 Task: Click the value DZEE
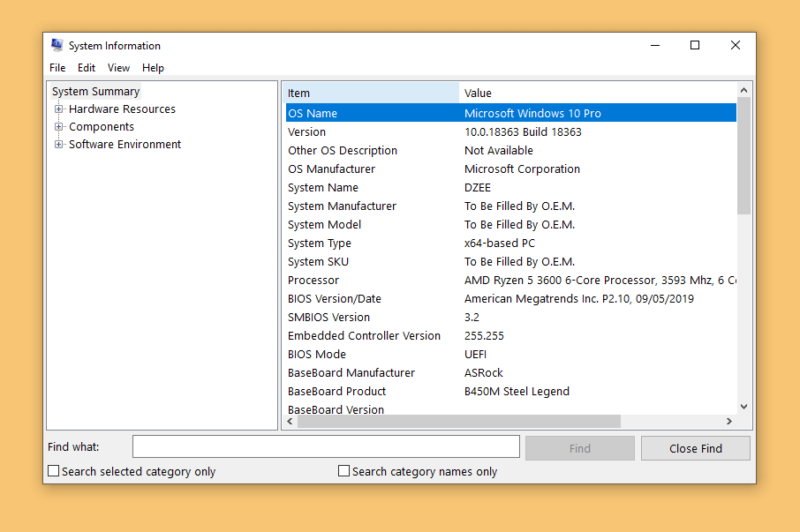(x=478, y=188)
